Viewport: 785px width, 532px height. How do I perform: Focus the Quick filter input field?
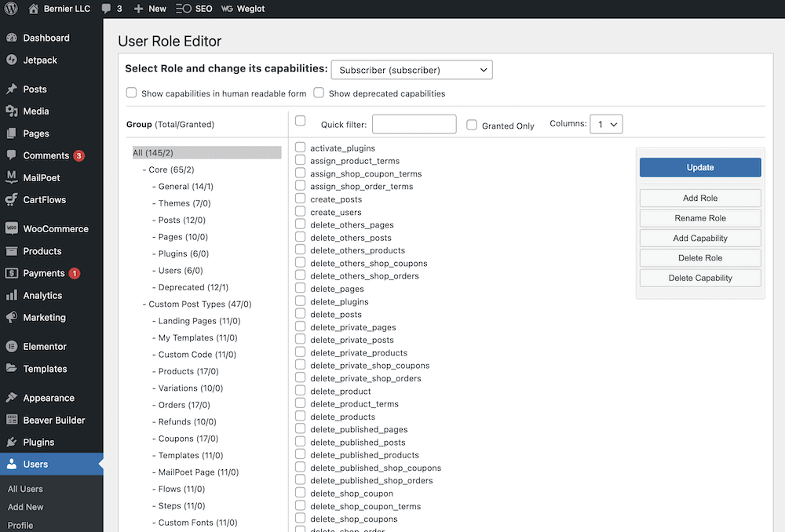(x=414, y=124)
